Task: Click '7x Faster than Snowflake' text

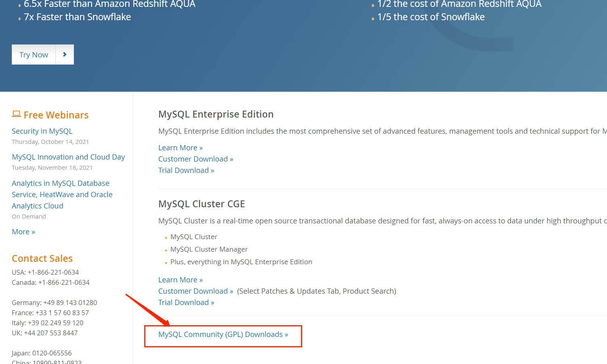Action: point(77,17)
